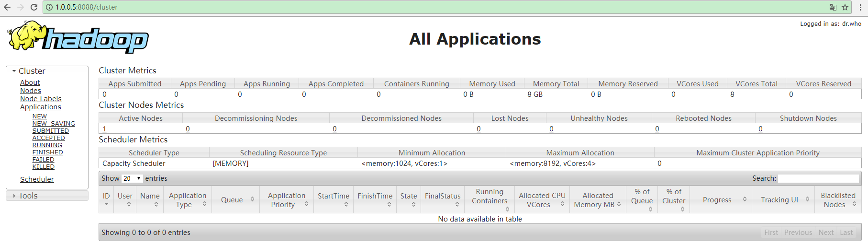Click the translate page icon in address bar

point(833,7)
